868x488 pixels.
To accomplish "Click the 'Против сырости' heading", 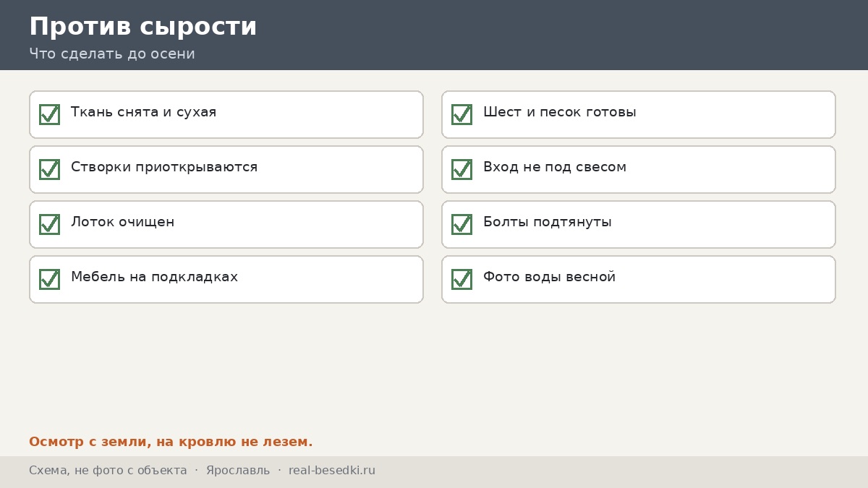I will pyautogui.click(x=143, y=27).
